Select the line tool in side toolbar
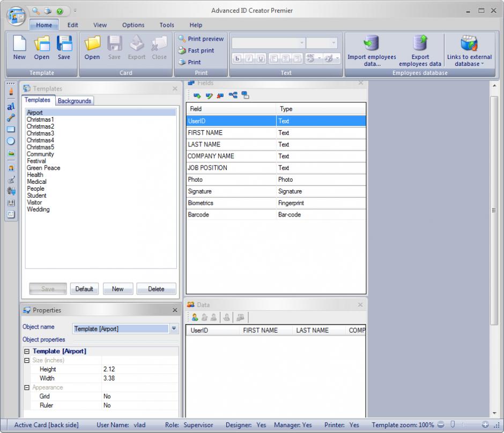The height and width of the screenshot is (433, 504). 11,118
